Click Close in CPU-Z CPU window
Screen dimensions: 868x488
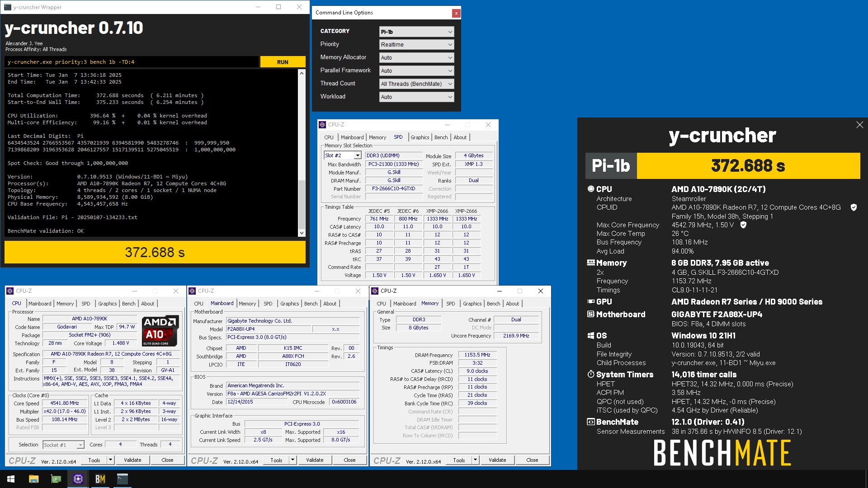point(167,460)
